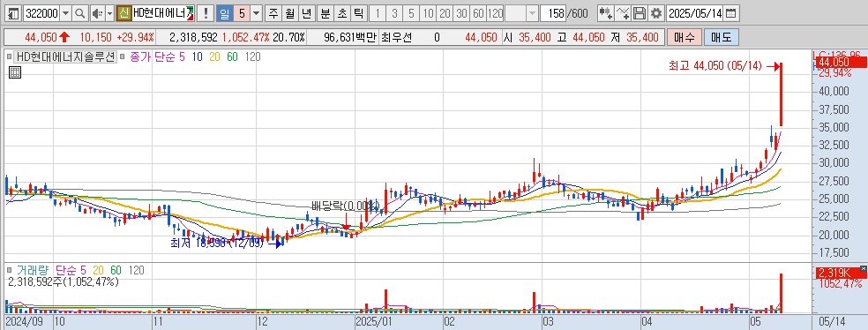Click the green 60-day price moving average legend
The image size is (868, 330).
233,56
